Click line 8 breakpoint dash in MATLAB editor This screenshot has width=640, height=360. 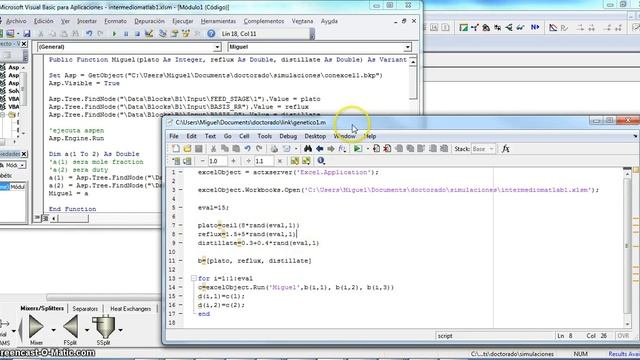(181, 234)
